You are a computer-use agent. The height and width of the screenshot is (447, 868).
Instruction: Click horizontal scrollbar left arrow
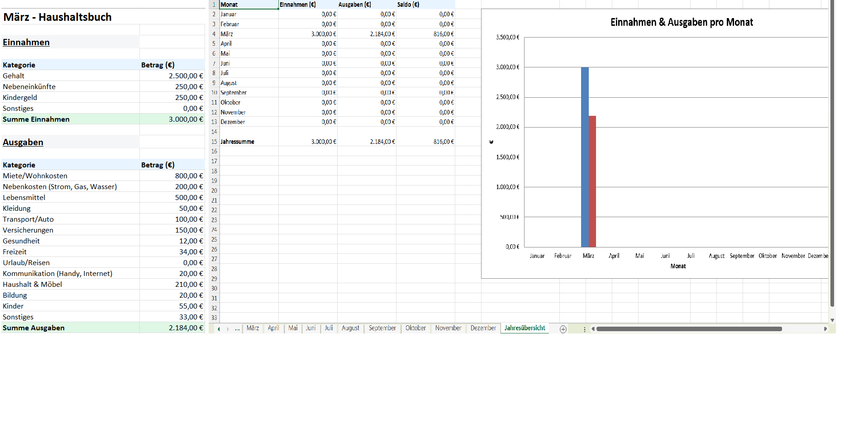[x=593, y=329]
